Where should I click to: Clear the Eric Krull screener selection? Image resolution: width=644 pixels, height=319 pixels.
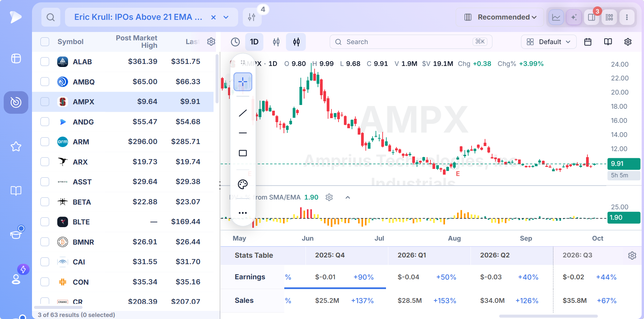pos(213,17)
